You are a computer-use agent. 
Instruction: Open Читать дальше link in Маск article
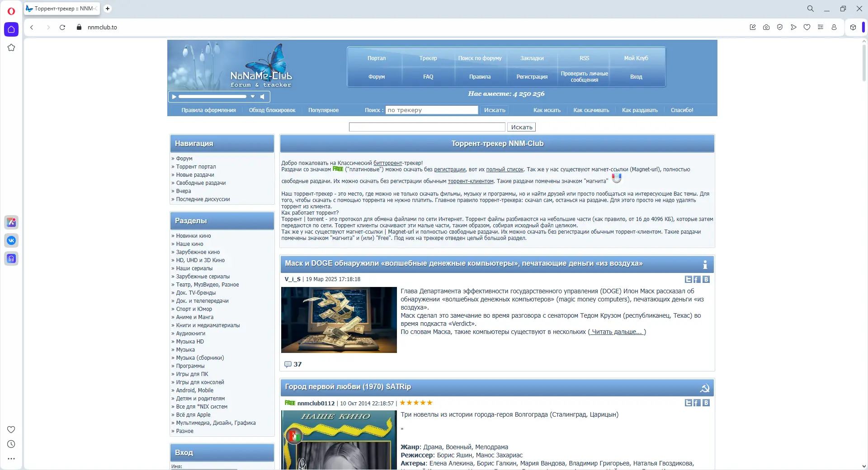[x=617, y=332]
